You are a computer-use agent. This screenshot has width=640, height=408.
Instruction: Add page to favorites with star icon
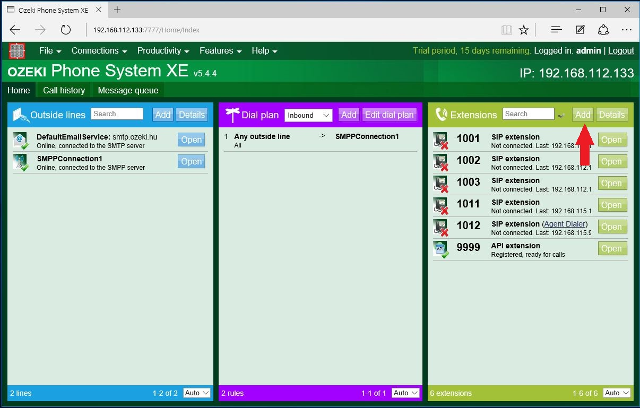(524, 30)
